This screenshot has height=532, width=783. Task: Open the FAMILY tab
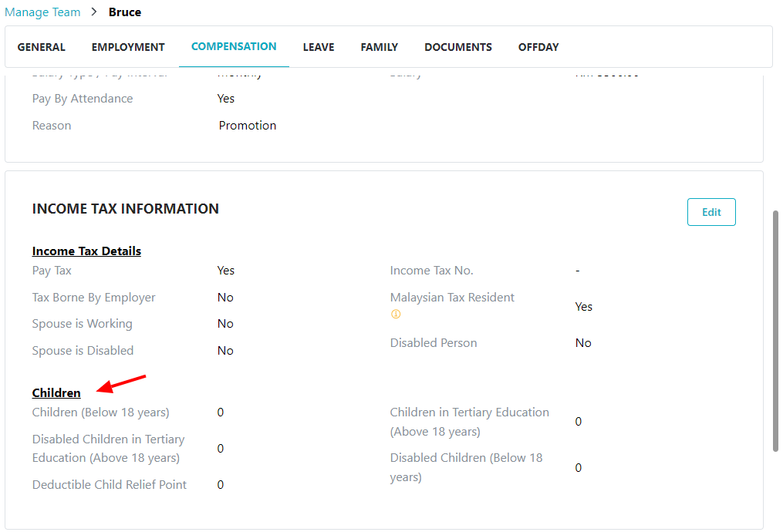click(379, 47)
